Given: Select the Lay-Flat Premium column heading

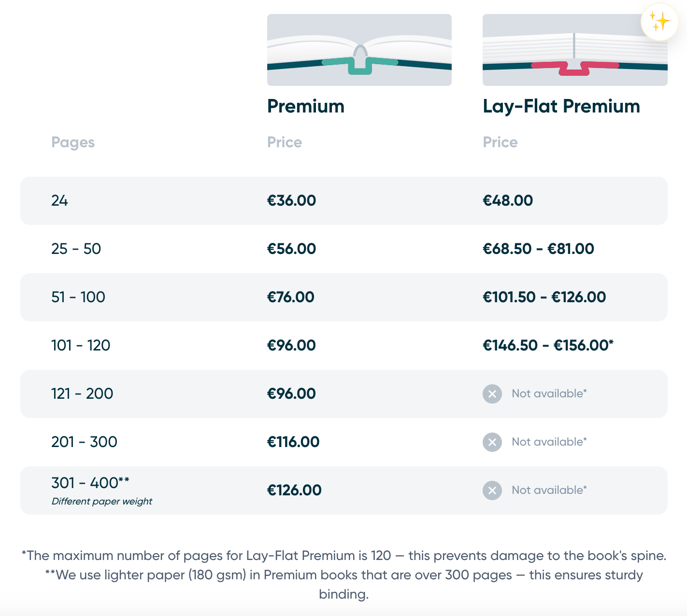Looking at the screenshot, I should pos(561,107).
